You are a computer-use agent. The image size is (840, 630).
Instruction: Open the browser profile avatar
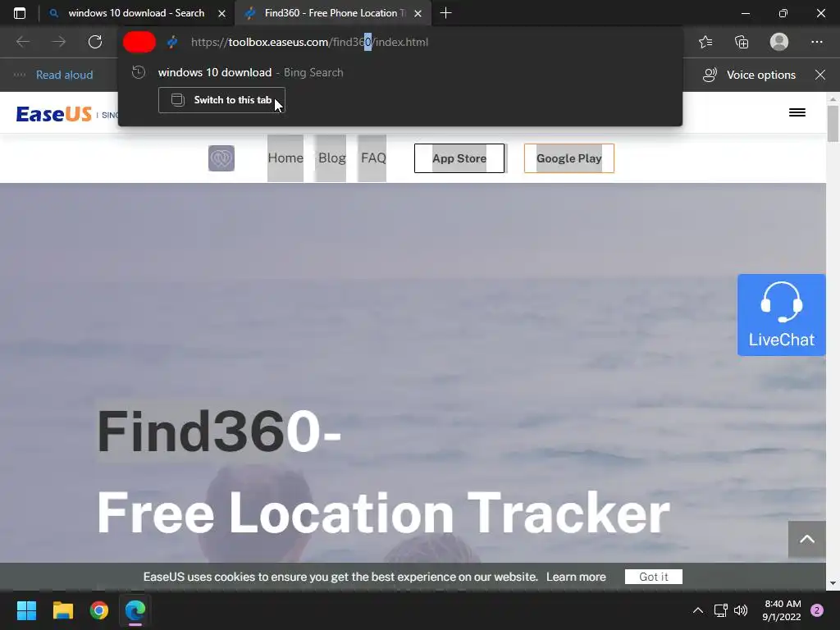pyautogui.click(x=779, y=42)
